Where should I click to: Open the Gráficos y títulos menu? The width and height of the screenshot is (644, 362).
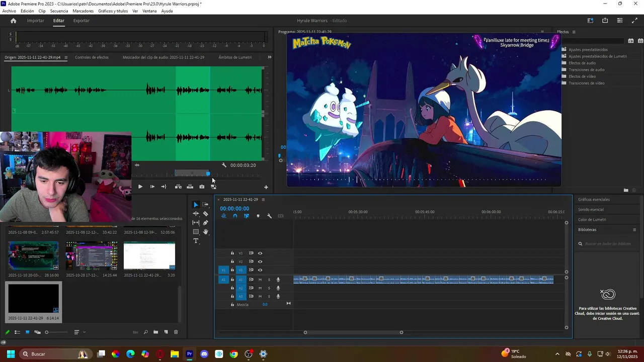click(113, 11)
